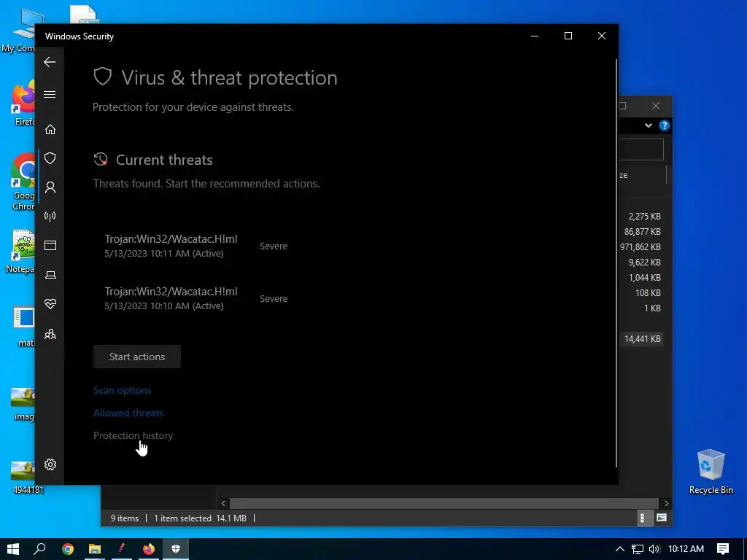Open the Allowed threats link

pyautogui.click(x=128, y=413)
